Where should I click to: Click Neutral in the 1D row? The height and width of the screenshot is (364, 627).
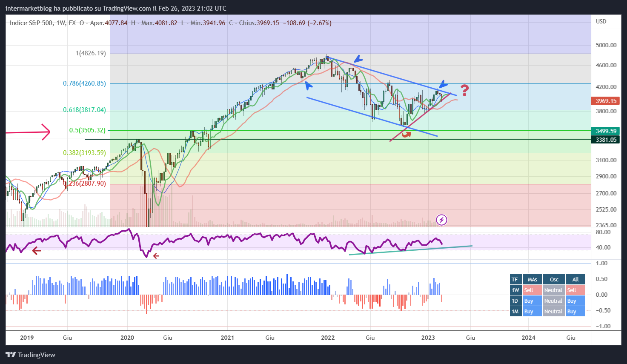554,301
